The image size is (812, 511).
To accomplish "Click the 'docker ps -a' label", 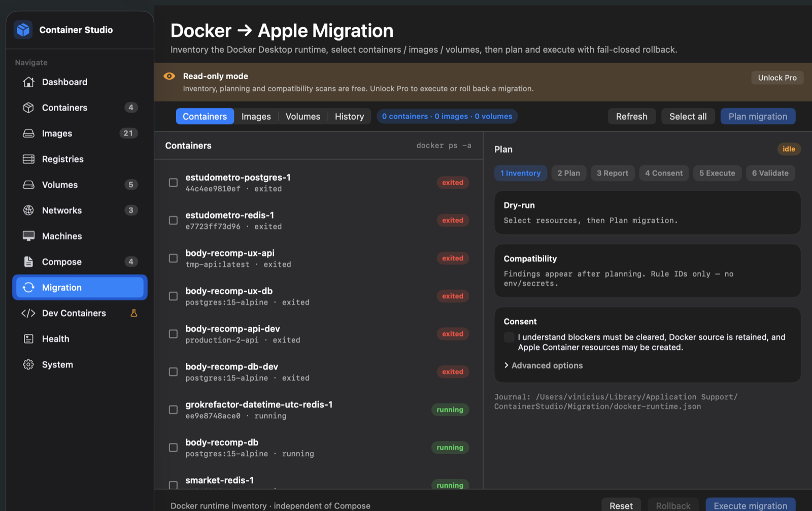I will (444, 146).
